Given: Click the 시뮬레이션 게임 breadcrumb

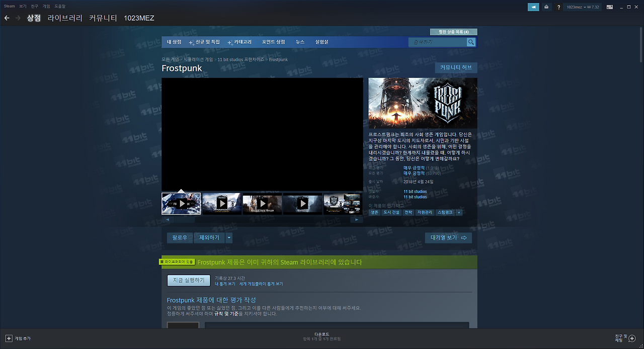Looking at the screenshot, I should (198, 59).
